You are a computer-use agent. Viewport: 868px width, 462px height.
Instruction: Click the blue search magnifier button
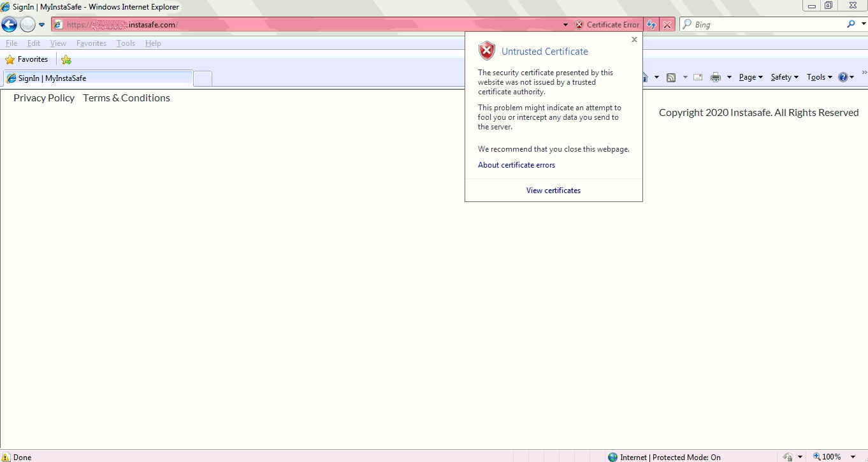point(850,24)
